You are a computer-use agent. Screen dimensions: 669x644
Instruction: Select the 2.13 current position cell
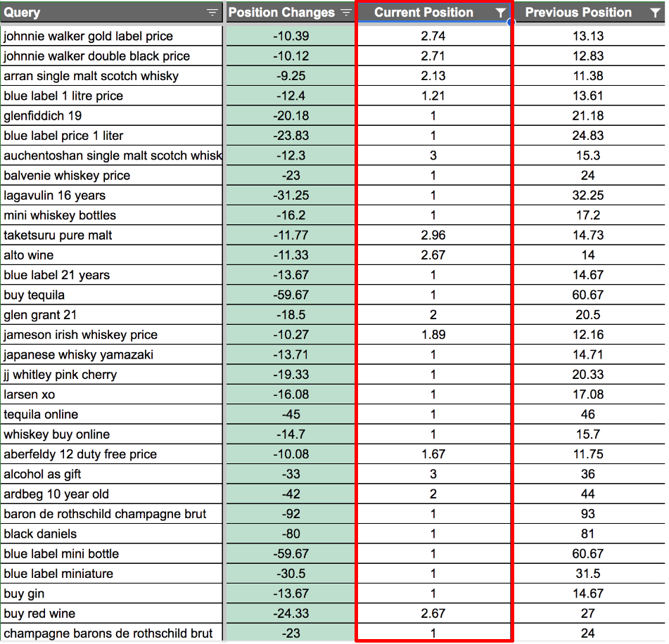tap(433, 76)
